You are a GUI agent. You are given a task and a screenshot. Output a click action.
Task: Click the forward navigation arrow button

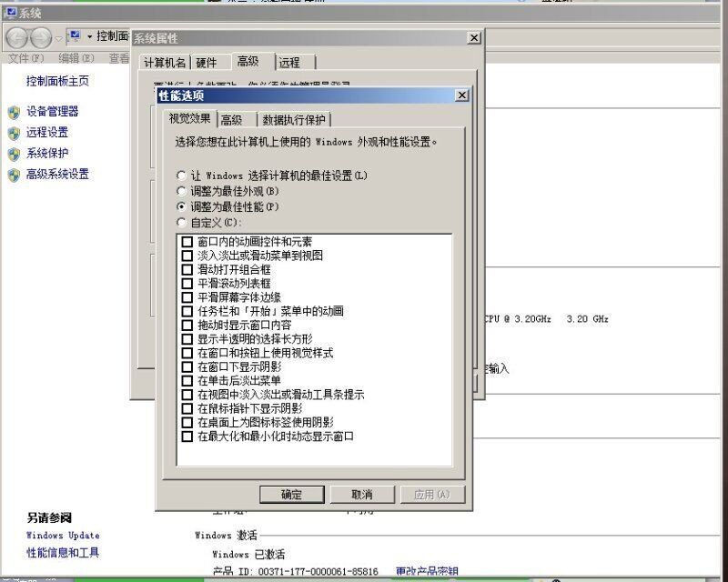point(41,38)
